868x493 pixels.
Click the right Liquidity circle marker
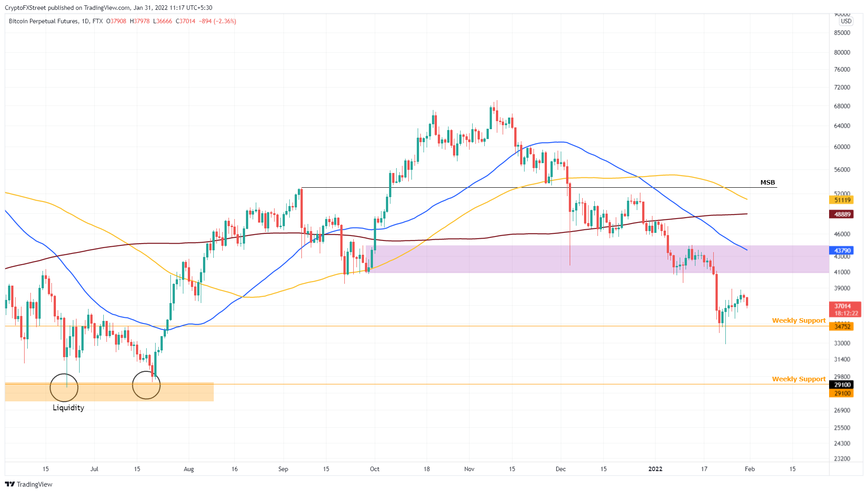(x=146, y=385)
